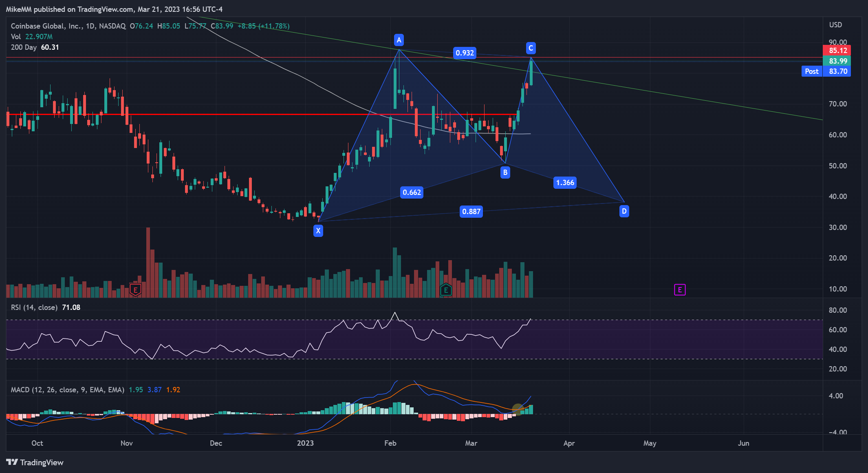Click the 0.932 ratio label
Screen dimensions: 868x473
[x=465, y=53]
